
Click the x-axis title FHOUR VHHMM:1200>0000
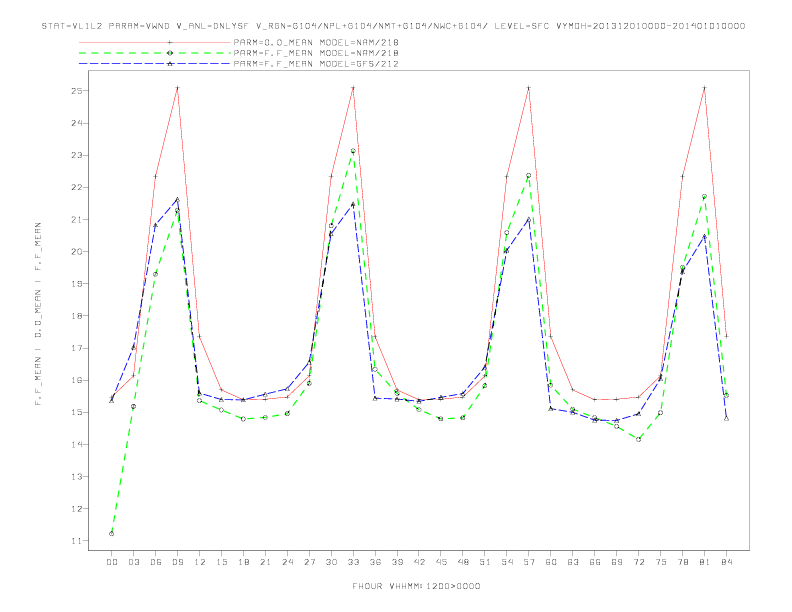416,586
